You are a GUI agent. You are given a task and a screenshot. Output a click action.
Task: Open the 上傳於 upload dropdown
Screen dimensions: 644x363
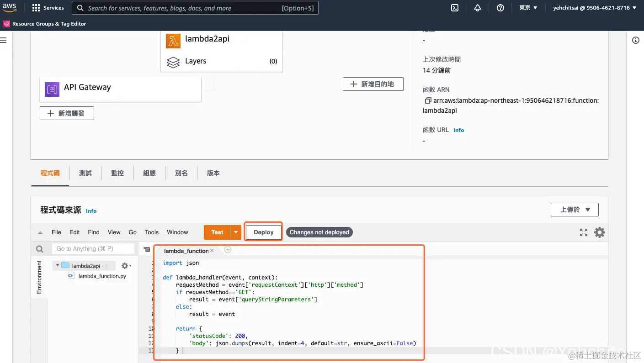(575, 210)
